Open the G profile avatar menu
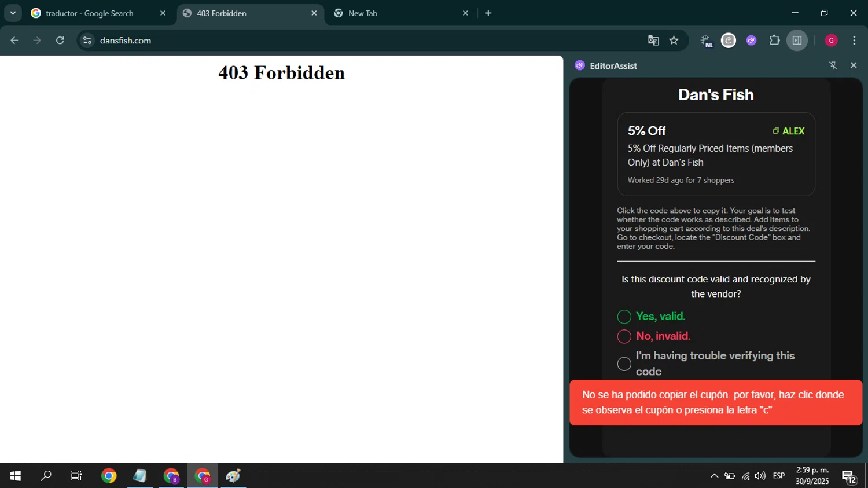The image size is (868, 488). [x=832, y=41]
